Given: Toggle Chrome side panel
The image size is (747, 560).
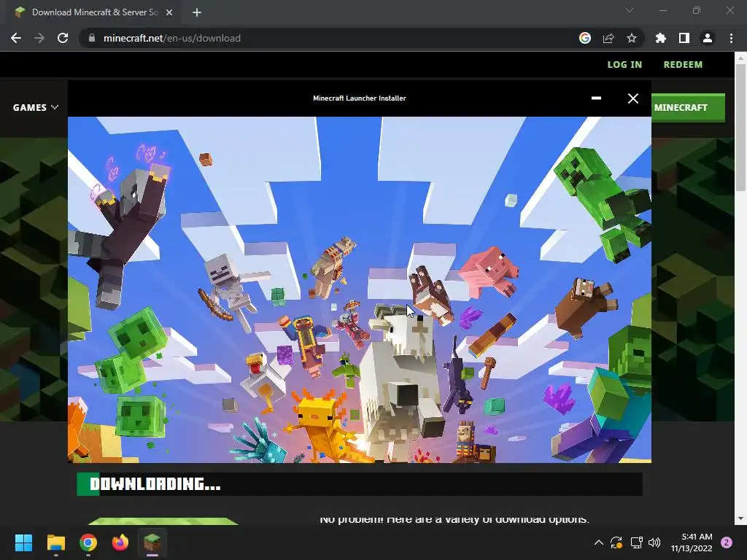Looking at the screenshot, I should 684,38.
